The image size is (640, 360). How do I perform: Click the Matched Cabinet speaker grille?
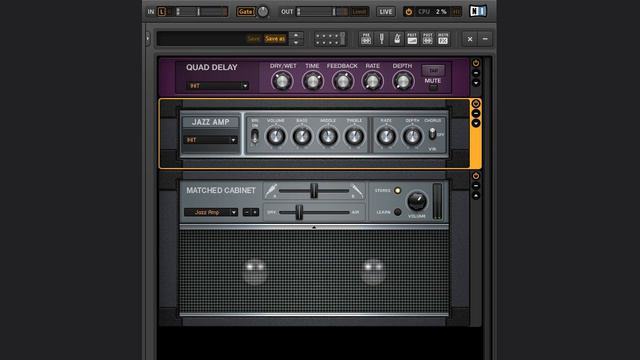pos(314,271)
